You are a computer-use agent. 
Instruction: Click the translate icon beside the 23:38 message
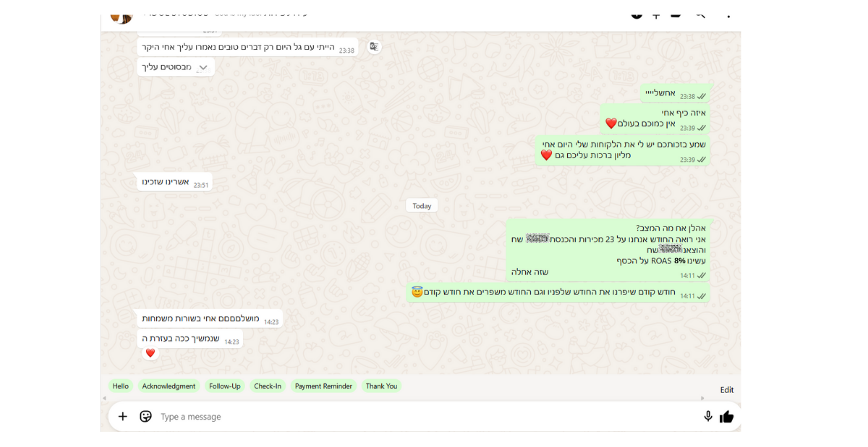(x=374, y=46)
